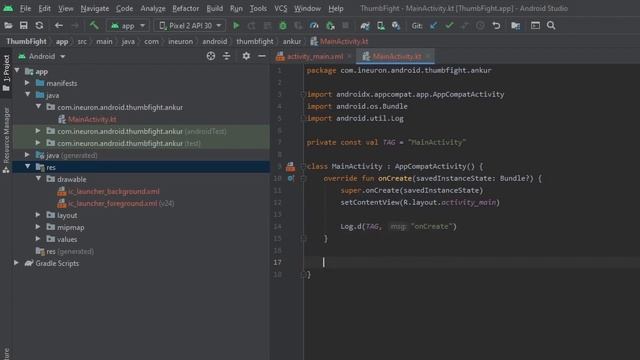
Task: Expand the manifests folder
Action: [27, 83]
